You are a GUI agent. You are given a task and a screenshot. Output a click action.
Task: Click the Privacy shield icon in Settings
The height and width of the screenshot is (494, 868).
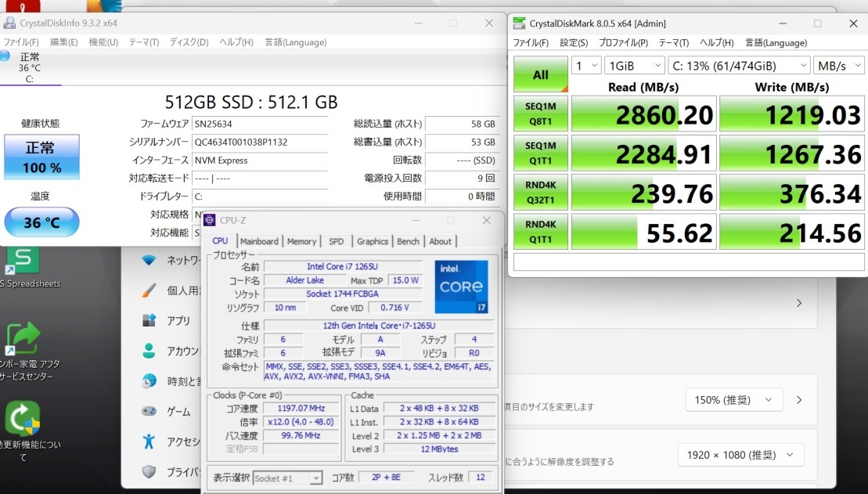(149, 471)
